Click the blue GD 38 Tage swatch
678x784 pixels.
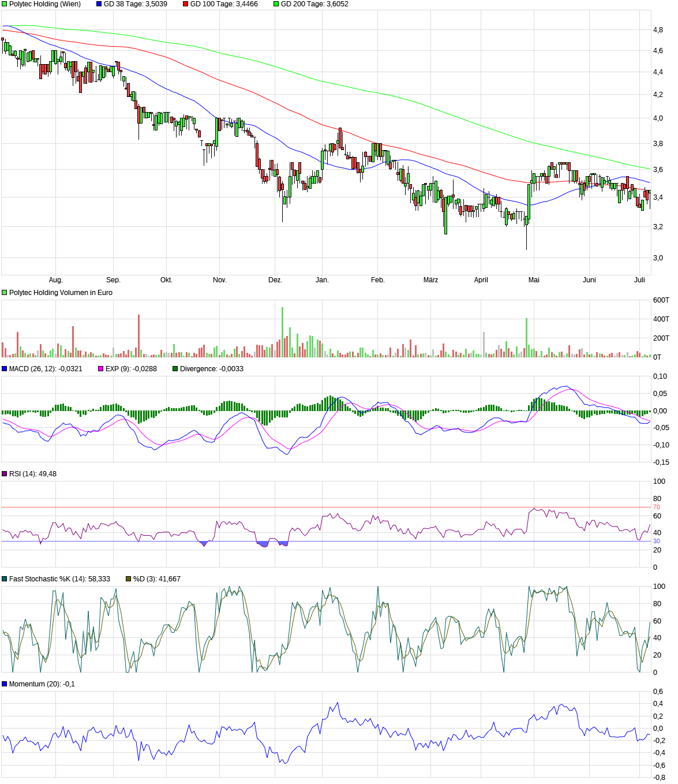click(x=99, y=4)
